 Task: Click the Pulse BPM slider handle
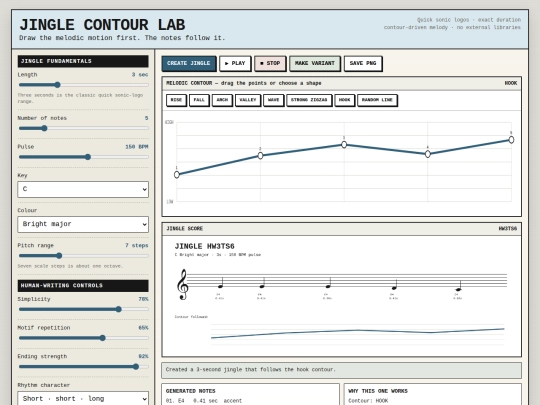(x=88, y=157)
